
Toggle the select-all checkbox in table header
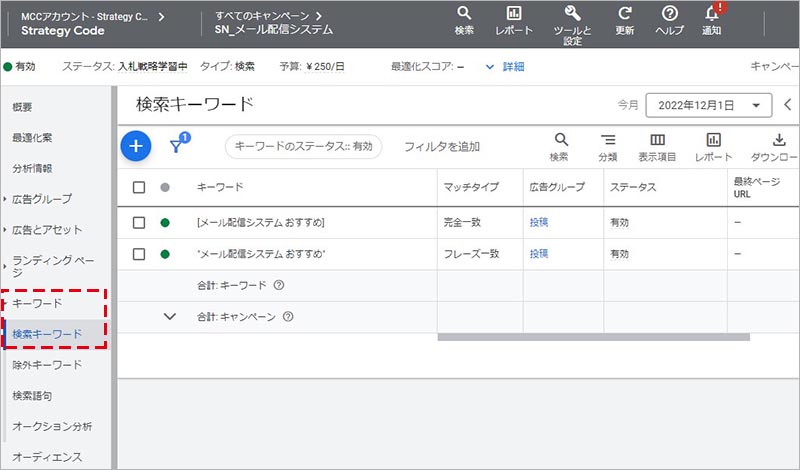(139, 187)
